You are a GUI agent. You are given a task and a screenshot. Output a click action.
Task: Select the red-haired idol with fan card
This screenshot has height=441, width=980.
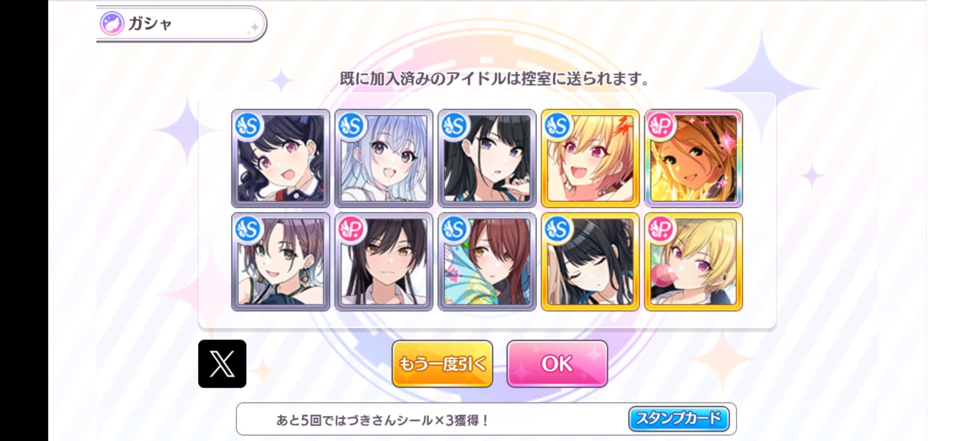pos(487,262)
